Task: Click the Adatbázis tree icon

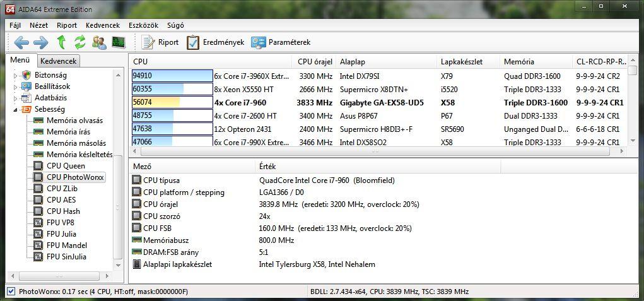Action: (26, 98)
